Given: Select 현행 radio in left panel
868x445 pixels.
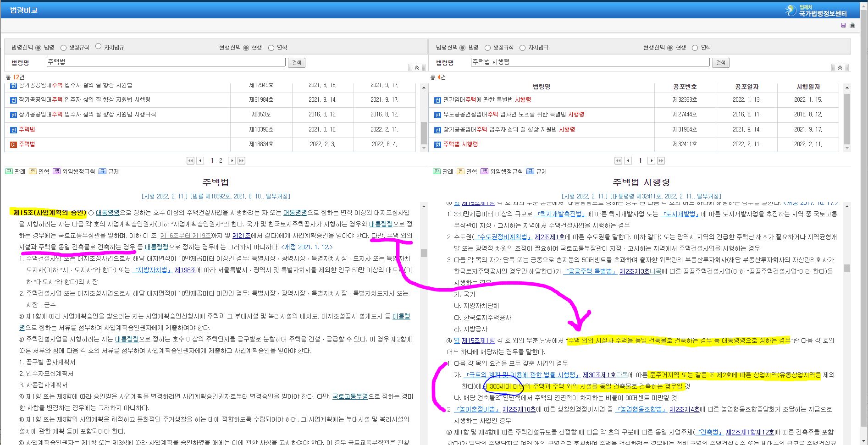Looking at the screenshot, I should [x=246, y=48].
